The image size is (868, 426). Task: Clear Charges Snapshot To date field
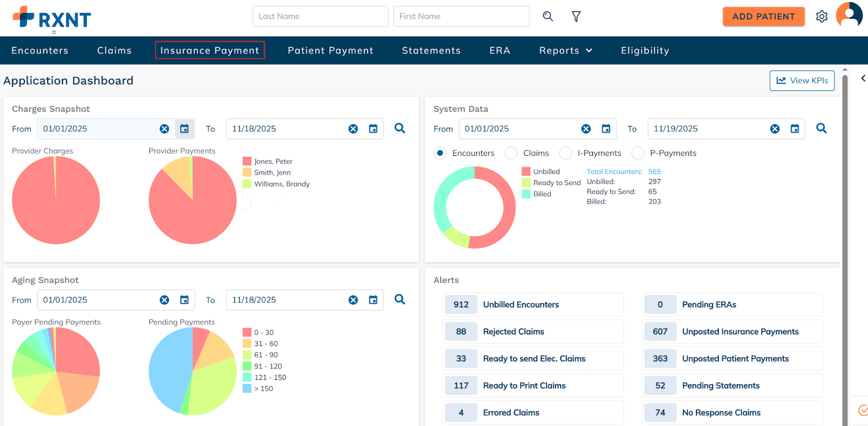click(x=353, y=129)
